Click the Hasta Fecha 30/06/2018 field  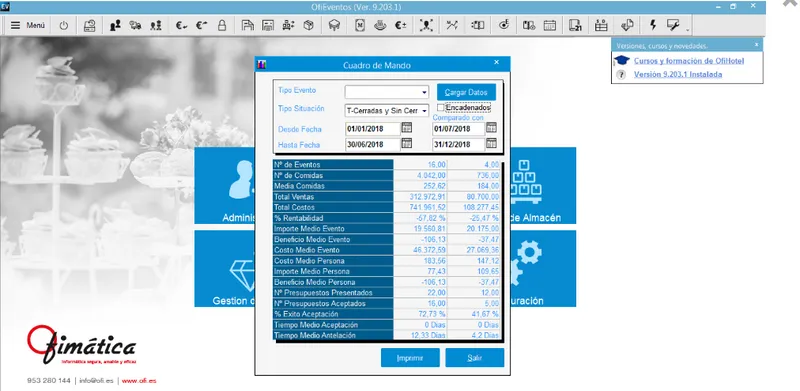coord(372,144)
